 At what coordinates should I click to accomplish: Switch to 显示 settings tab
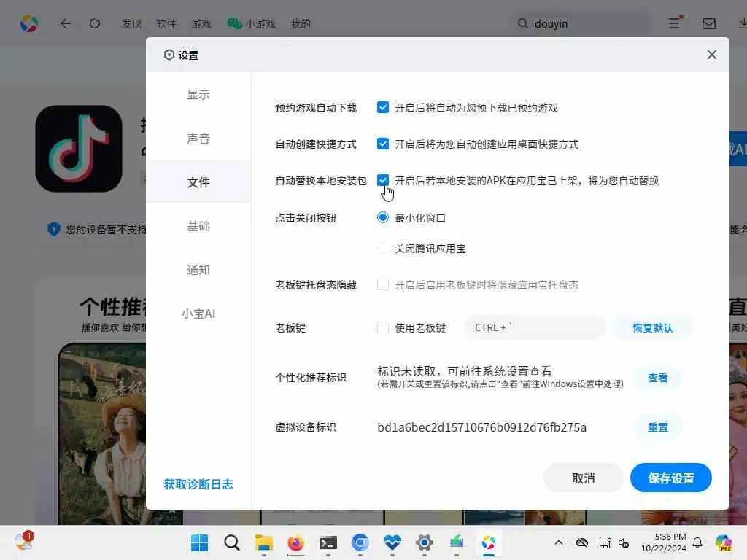click(198, 94)
